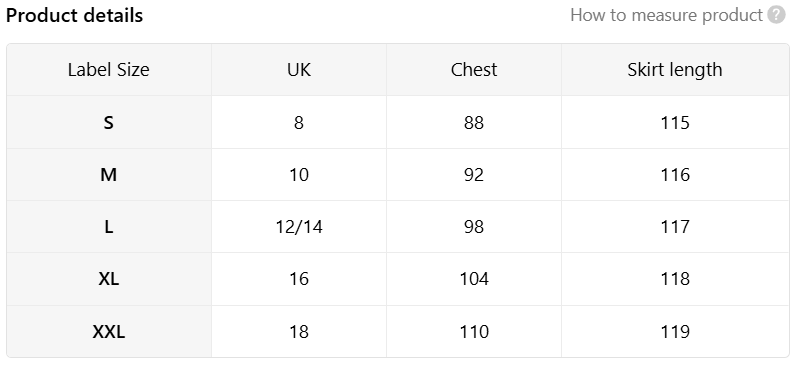Click the Skirt length column header
Viewport: 804px width, 367px height.
coord(675,70)
